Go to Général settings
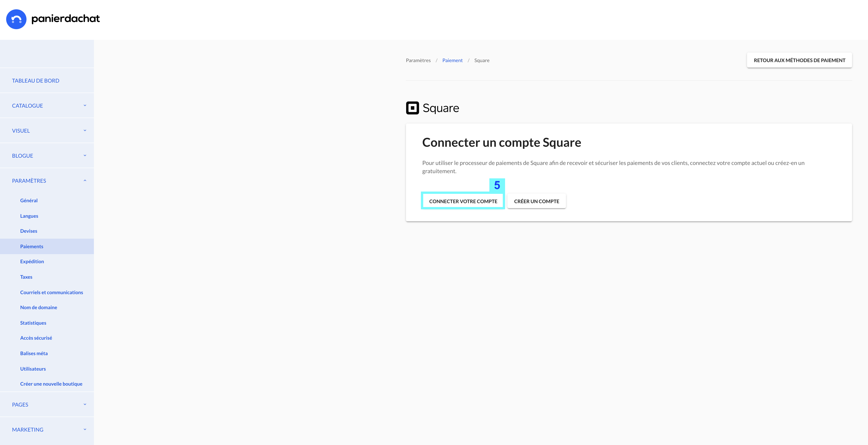Viewport: 868px width, 445px height. [29, 200]
